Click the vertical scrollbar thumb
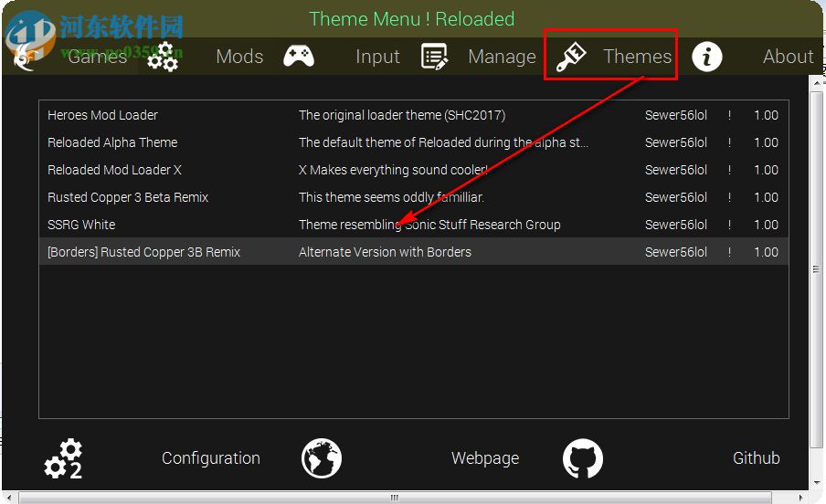Screen dimensions: 826x504 (816, 268)
